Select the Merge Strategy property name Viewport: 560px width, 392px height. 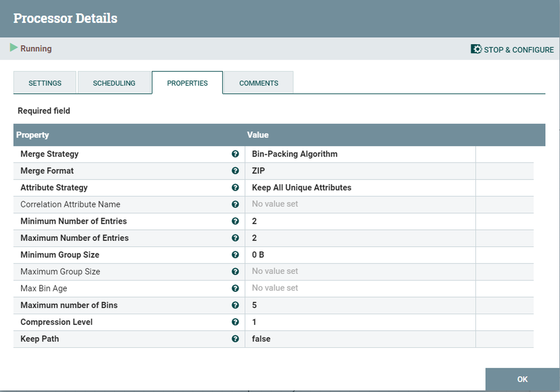tap(49, 154)
